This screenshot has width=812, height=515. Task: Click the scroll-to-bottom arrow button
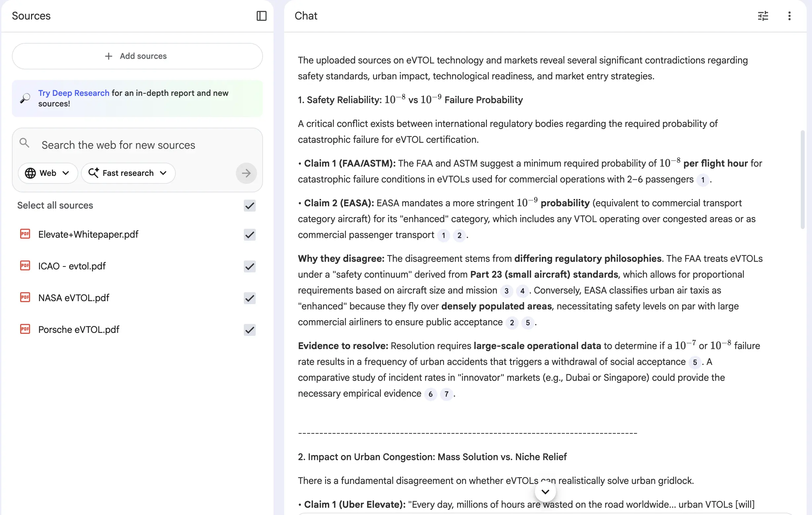(545, 492)
